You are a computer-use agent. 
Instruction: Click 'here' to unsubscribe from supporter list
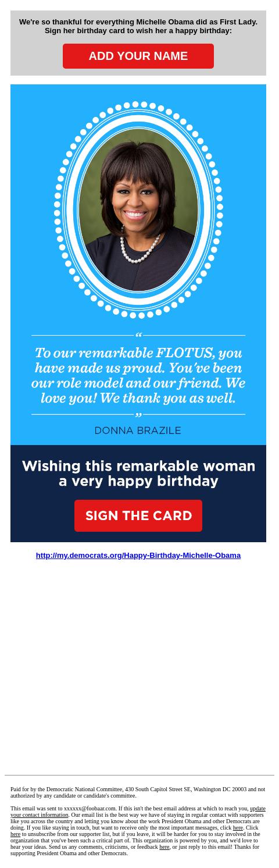[x=15, y=834]
